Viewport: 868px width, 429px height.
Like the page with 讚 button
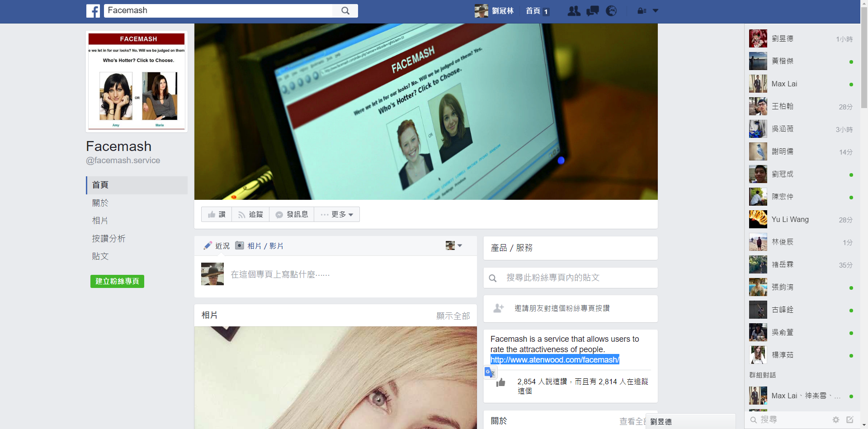coord(217,214)
